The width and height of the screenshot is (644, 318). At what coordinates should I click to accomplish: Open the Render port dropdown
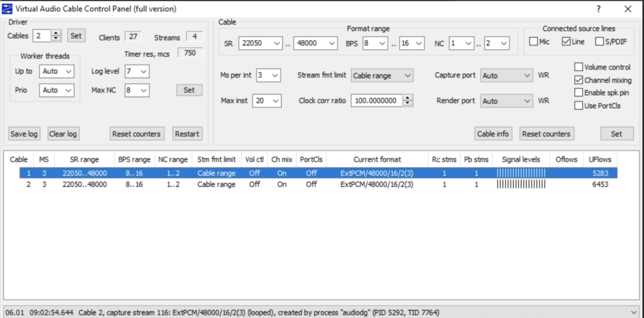(x=506, y=101)
